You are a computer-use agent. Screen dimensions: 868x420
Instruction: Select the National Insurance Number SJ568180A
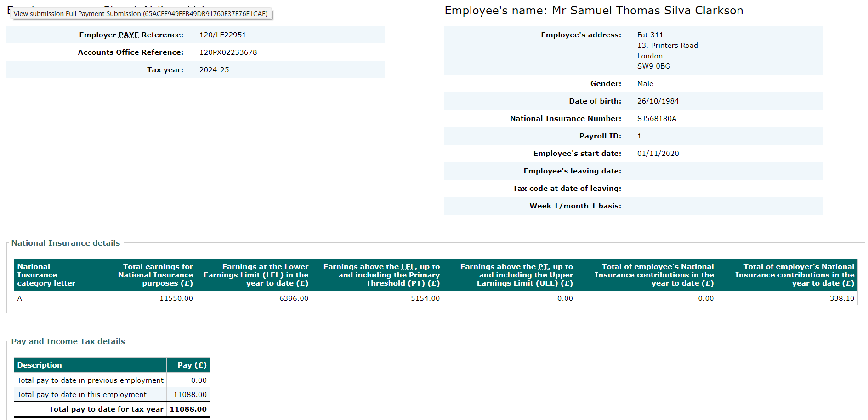click(x=656, y=119)
